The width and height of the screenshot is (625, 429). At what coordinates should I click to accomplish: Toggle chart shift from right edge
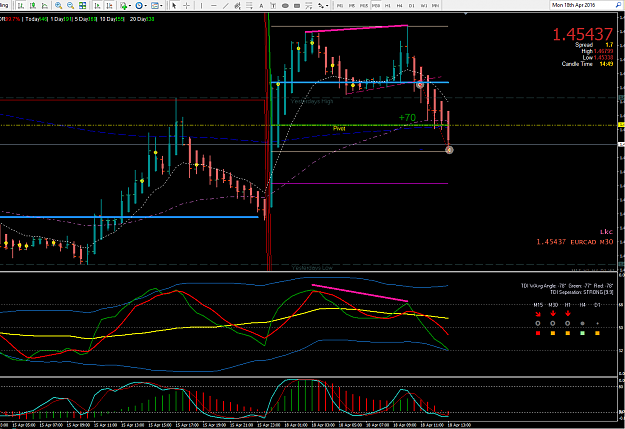tap(109, 6)
